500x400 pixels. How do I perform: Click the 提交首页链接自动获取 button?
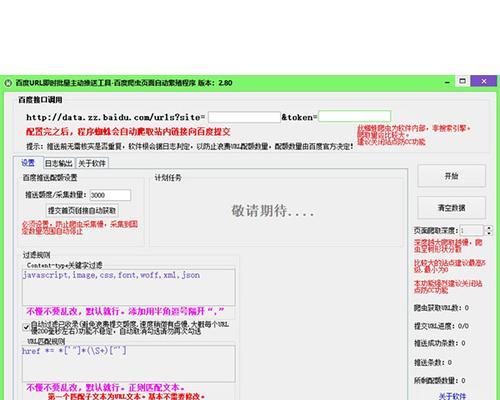tap(82, 211)
